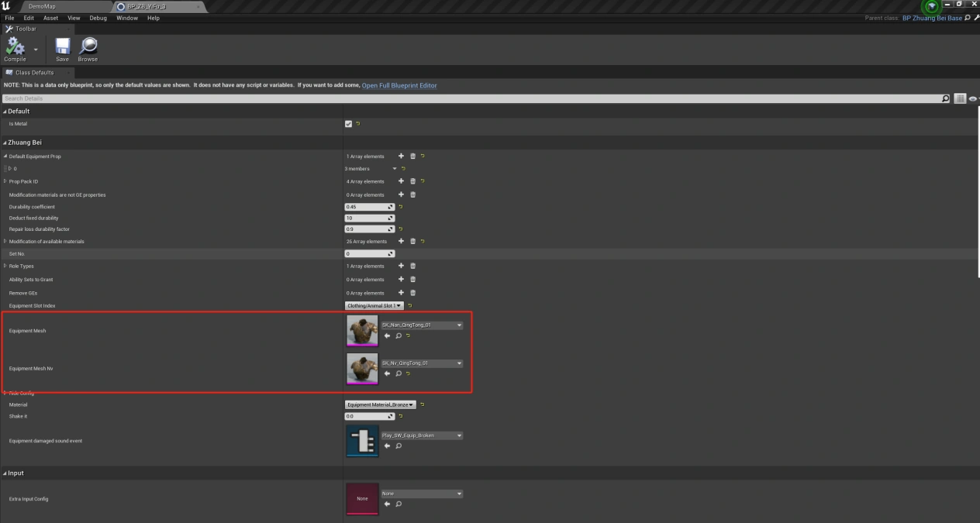Click the Open Full Blueprint Editor link
Image resolution: width=980 pixels, height=523 pixels.
tap(399, 85)
